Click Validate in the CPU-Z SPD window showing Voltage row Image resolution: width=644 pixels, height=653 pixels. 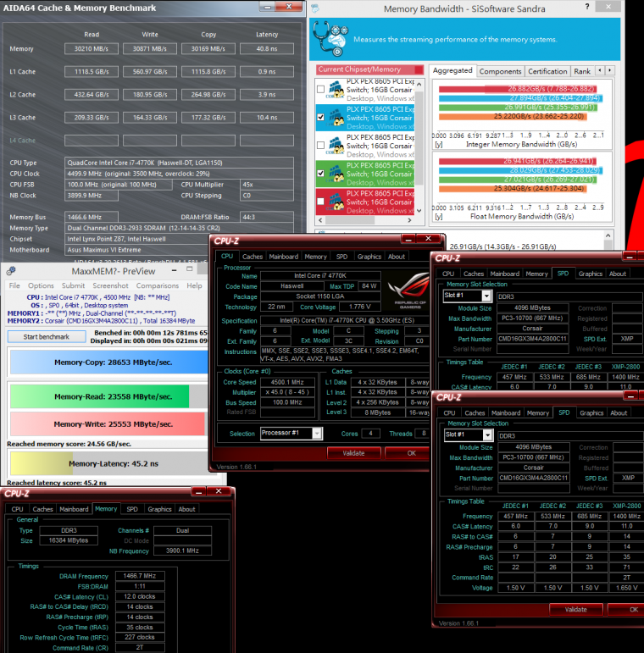click(575, 609)
